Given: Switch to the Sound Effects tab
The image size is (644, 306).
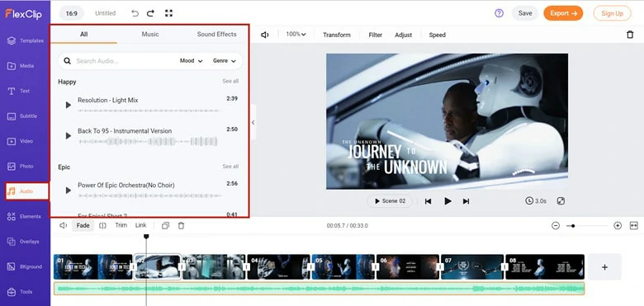Looking at the screenshot, I should (x=216, y=35).
